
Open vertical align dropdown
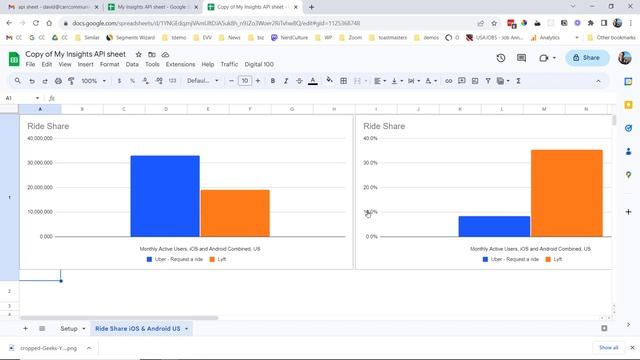tap(397, 81)
